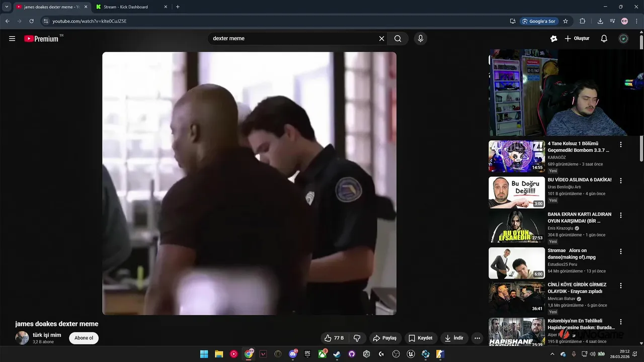Open 4 Tane Kolsuz video thumbnail

point(517,156)
